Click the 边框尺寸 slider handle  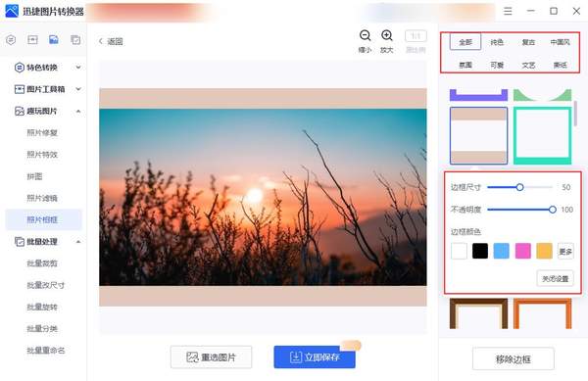point(519,187)
